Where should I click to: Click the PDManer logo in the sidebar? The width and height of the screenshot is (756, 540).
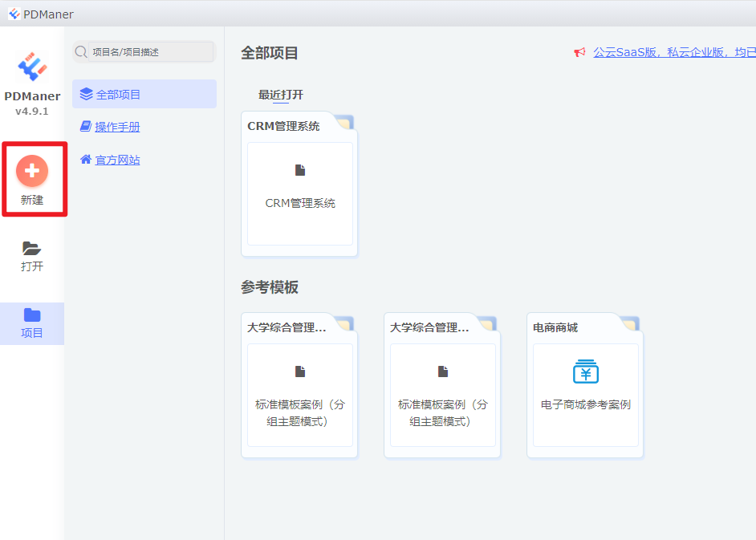tap(32, 67)
